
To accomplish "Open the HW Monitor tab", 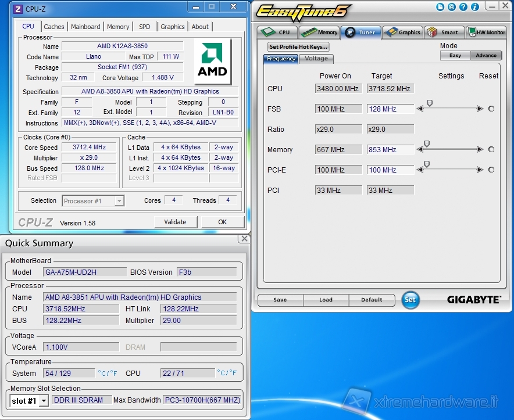I will (x=487, y=33).
